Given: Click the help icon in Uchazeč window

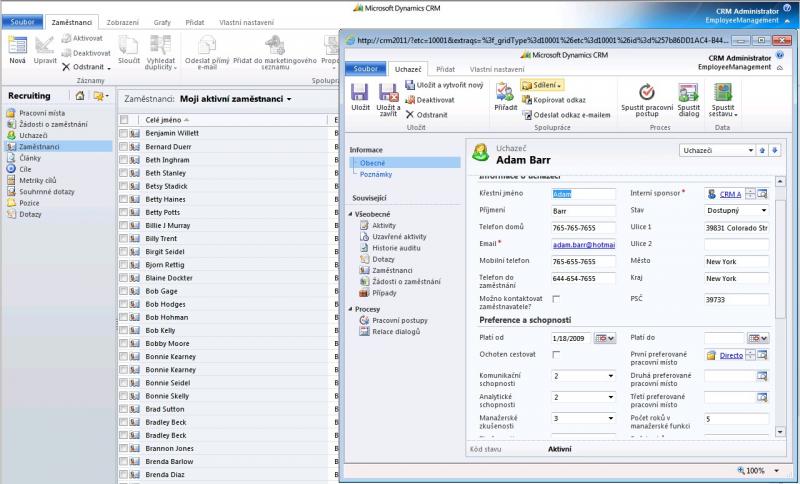Looking at the screenshot, I should coord(780,55).
